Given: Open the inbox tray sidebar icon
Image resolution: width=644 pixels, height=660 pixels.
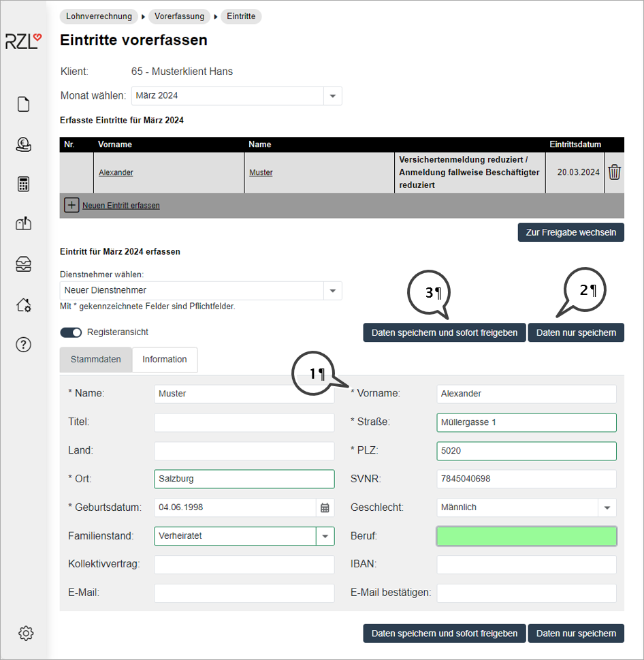Looking at the screenshot, I should tap(24, 265).
